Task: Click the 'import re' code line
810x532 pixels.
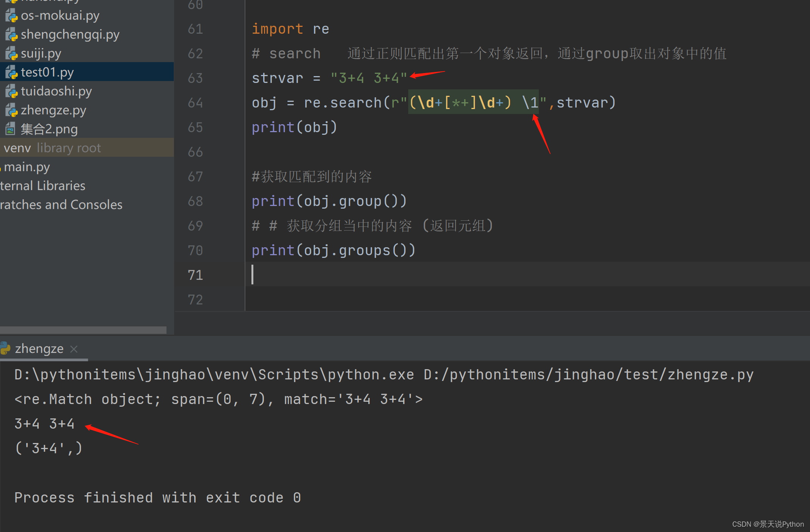Action: click(290, 29)
